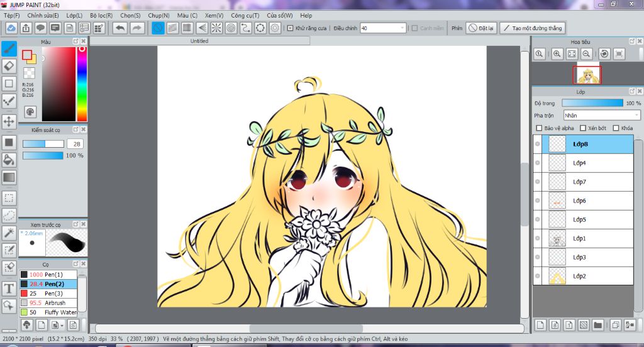This screenshot has height=347, width=644.
Task: Click the cloud save icon in toolbar
Action: tap(11, 28)
